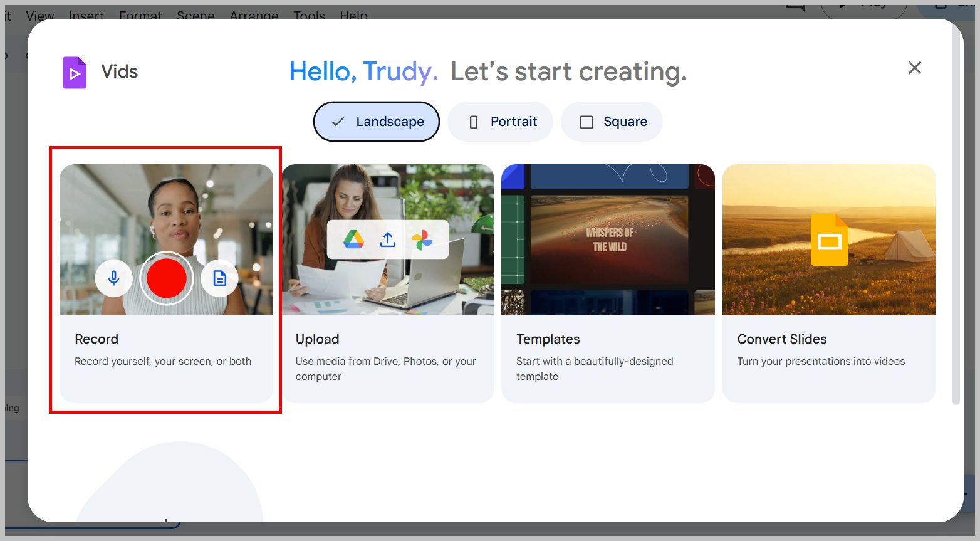Click 'Use media from Drive, Photos' description
The height and width of the screenshot is (541, 980).
pos(386,369)
